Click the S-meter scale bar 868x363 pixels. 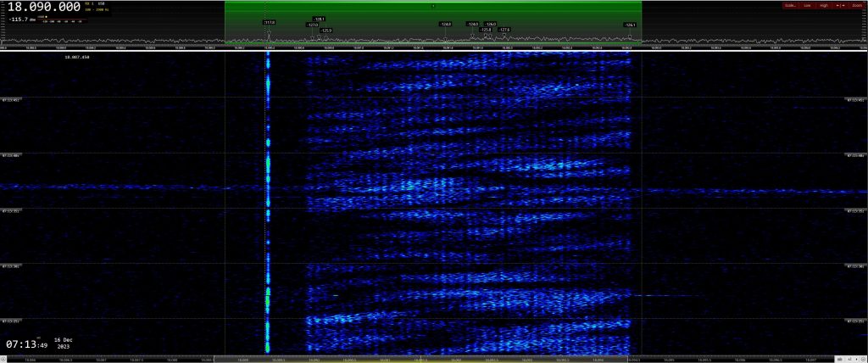[61, 20]
